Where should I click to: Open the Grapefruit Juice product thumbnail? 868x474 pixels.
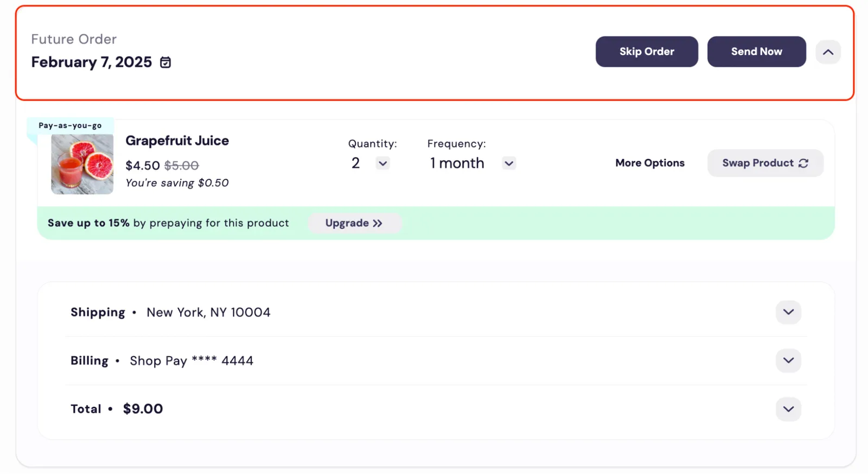82,165
